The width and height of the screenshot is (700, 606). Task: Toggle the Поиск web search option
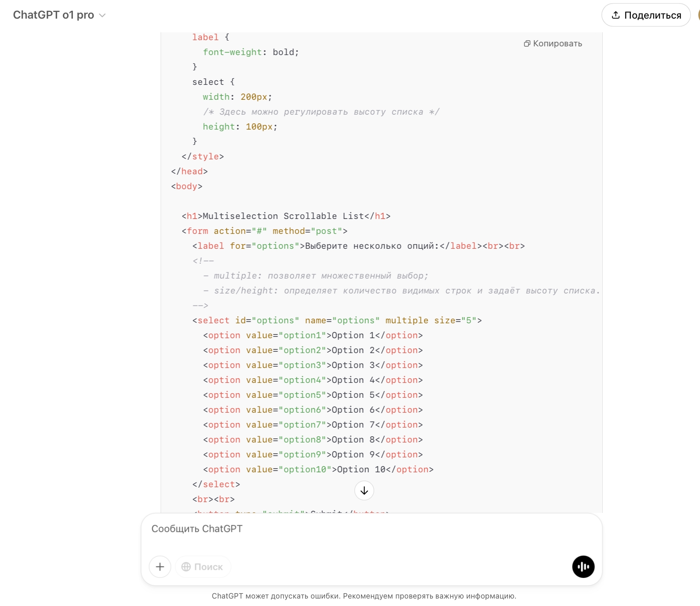pyautogui.click(x=203, y=567)
